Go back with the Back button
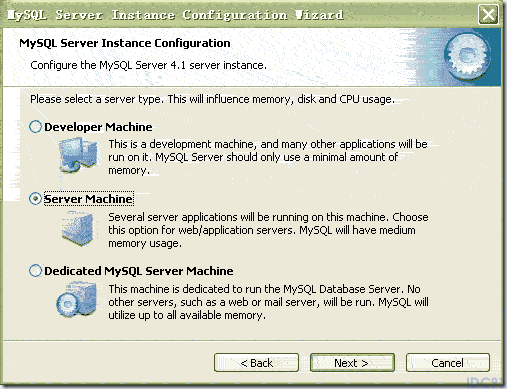The height and width of the screenshot is (389, 507). click(x=256, y=363)
